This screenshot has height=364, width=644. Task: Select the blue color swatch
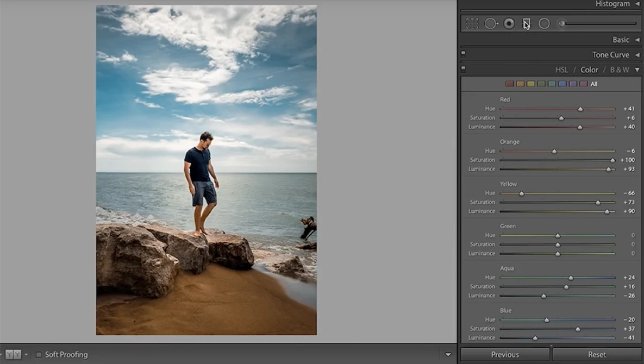tap(562, 84)
